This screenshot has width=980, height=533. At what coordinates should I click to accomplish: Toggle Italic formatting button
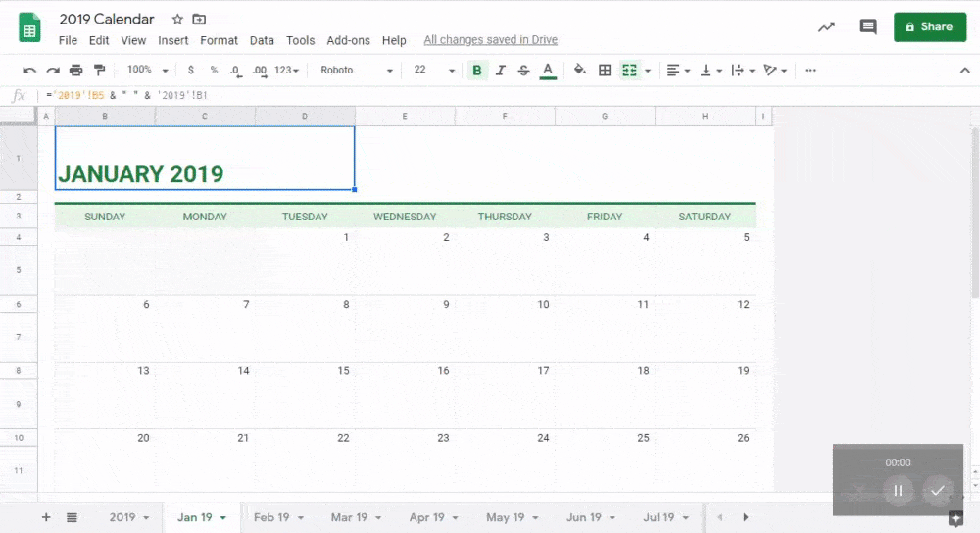(x=501, y=71)
